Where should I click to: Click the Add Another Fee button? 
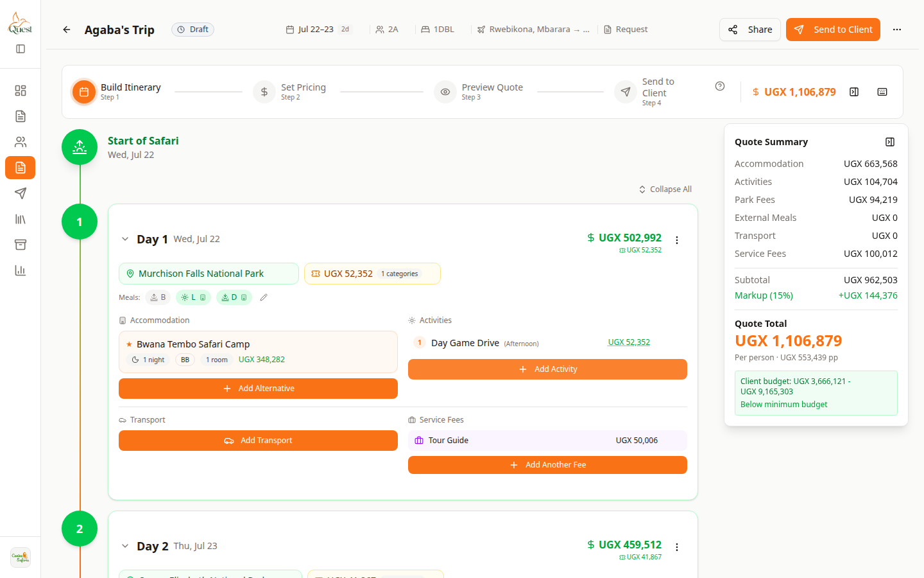(547, 465)
